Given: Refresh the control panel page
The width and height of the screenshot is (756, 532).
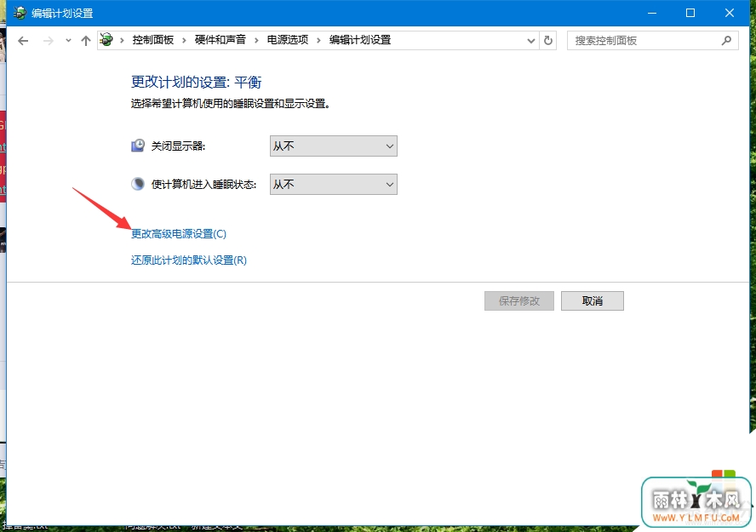Looking at the screenshot, I should click(x=547, y=41).
